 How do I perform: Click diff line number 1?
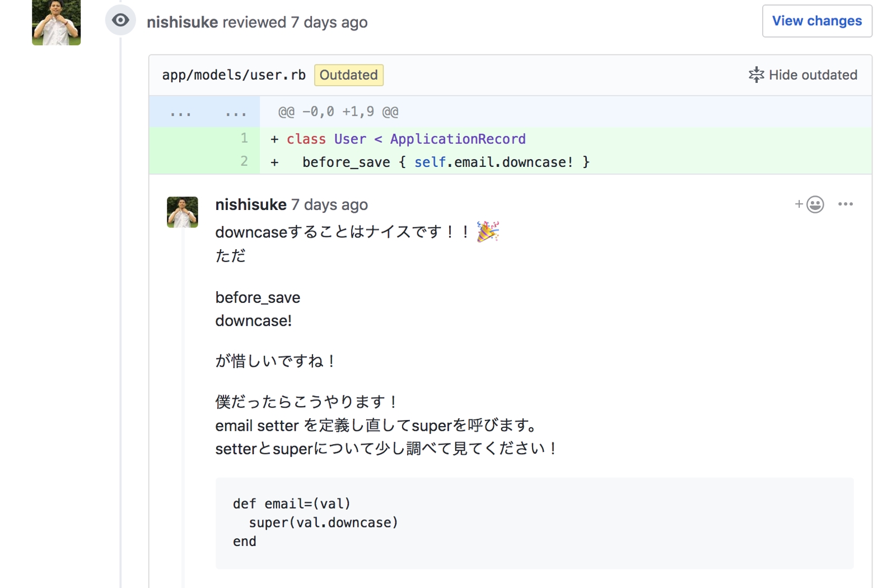tap(244, 138)
